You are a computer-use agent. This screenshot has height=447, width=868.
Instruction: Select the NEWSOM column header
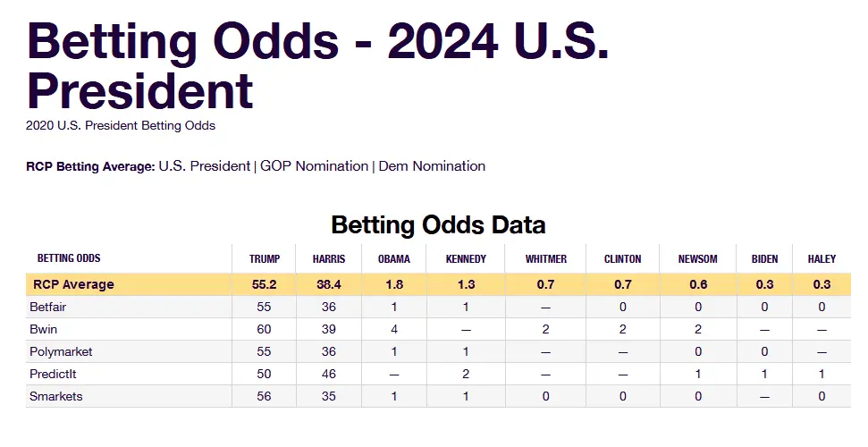click(x=698, y=259)
